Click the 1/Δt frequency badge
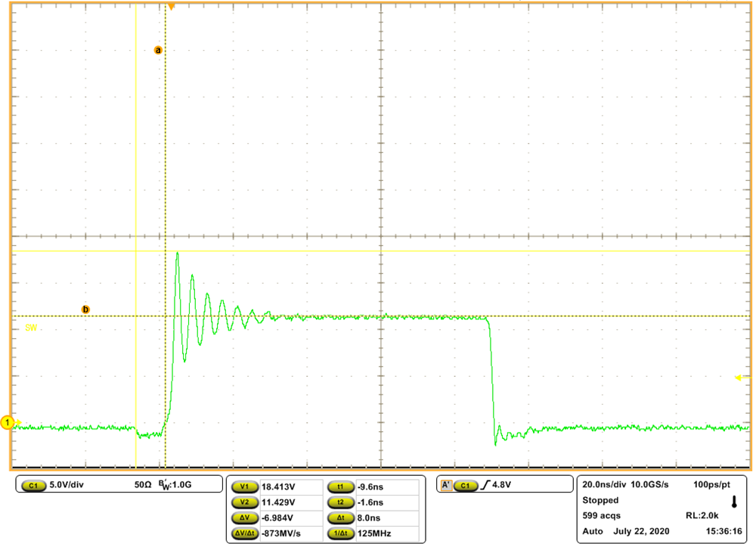 pyautogui.click(x=342, y=531)
